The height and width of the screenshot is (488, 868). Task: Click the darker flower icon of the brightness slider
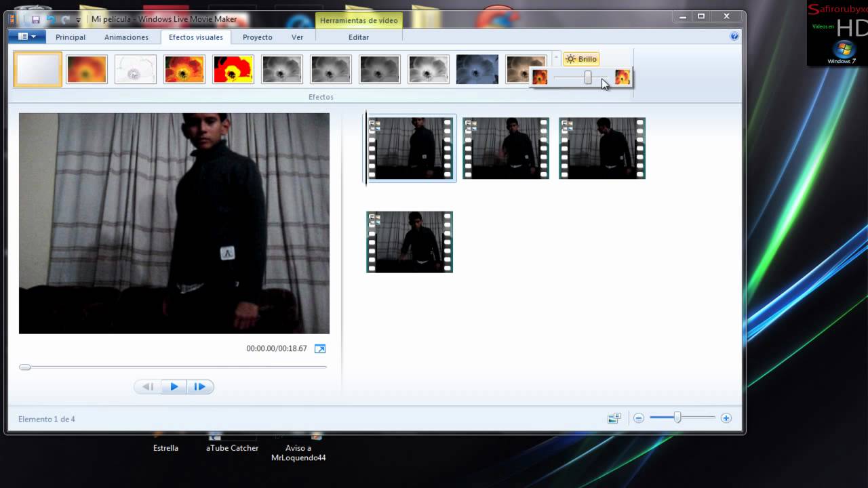[x=540, y=77]
